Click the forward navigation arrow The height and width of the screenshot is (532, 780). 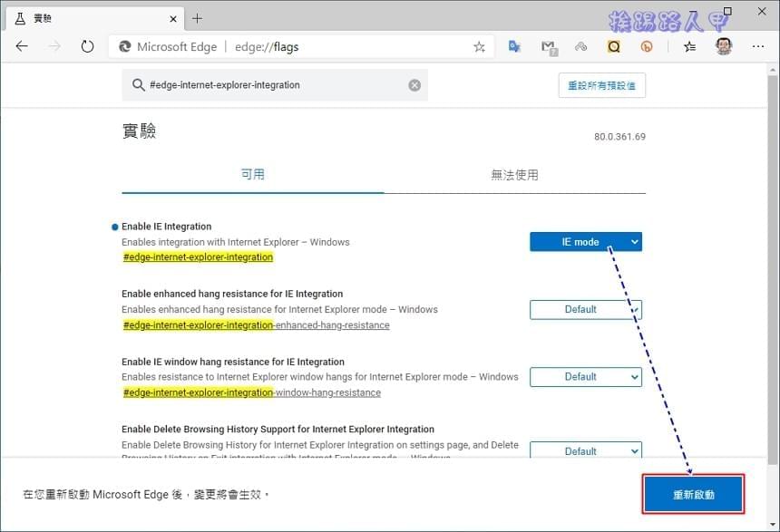click(54, 47)
